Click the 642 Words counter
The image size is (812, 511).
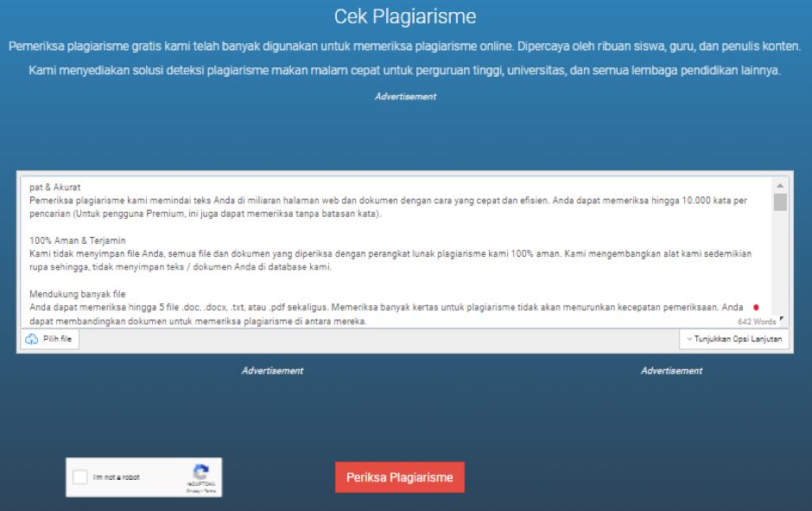pyautogui.click(x=757, y=322)
